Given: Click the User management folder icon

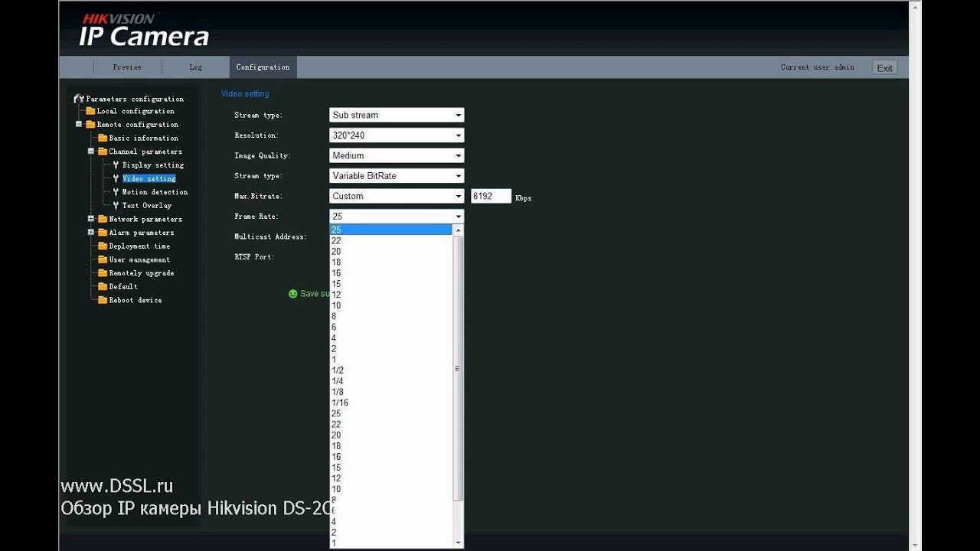Looking at the screenshot, I should (x=103, y=259).
